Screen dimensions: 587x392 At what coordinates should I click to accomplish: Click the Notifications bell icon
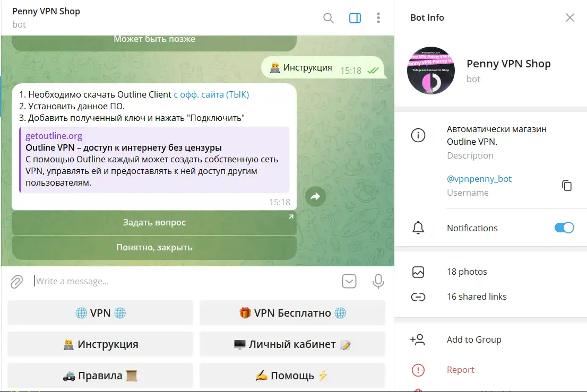pyautogui.click(x=418, y=228)
